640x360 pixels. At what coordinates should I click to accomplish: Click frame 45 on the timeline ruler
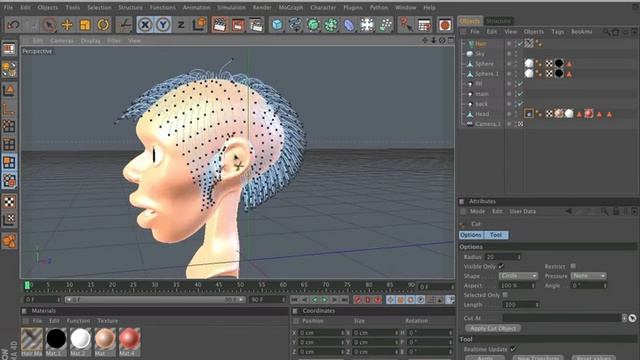[219, 284]
